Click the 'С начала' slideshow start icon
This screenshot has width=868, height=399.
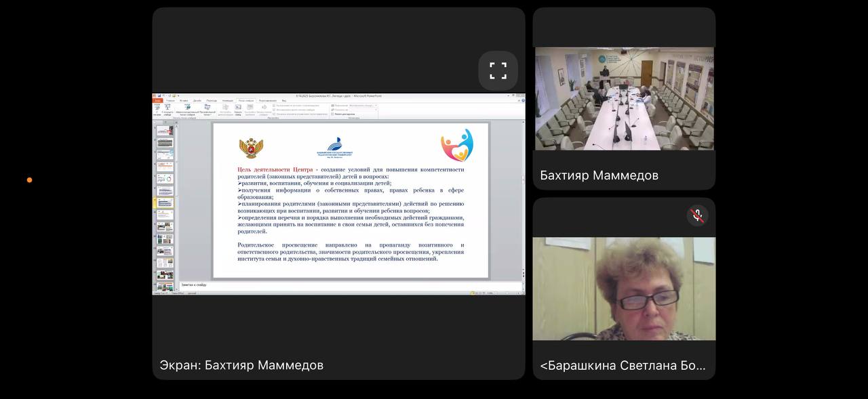click(x=157, y=108)
